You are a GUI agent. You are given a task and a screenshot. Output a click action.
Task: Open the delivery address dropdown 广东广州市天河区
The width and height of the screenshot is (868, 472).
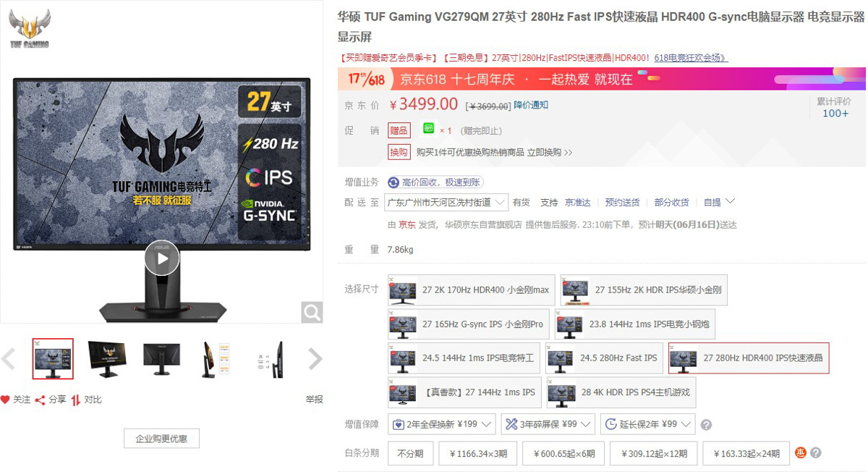[x=446, y=203]
